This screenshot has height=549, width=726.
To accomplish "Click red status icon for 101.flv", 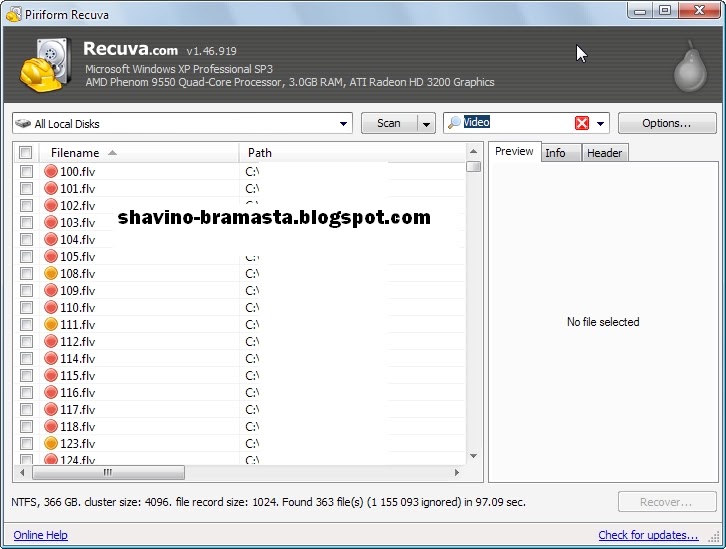I will click(50, 188).
